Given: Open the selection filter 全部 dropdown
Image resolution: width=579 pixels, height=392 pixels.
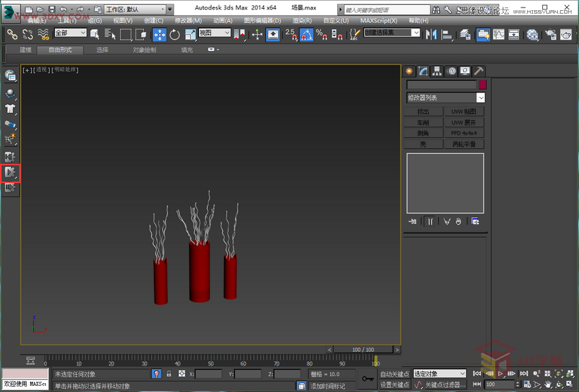Looking at the screenshot, I should pyautogui.click(x=71, y=33).
